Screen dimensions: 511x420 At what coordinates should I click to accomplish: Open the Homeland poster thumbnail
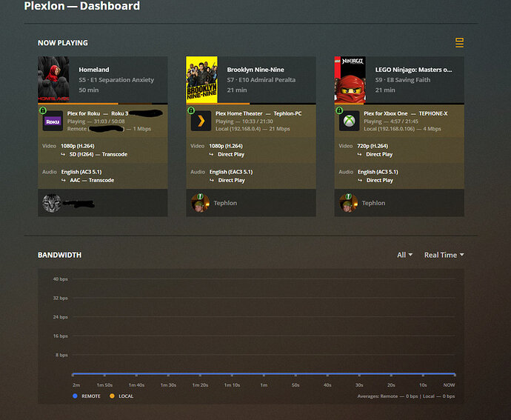tap(53, 79)
